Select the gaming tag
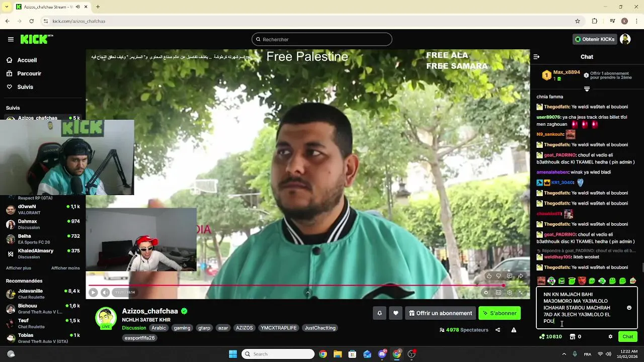Viewport: 644px width, 362px height. click(182, 328)
